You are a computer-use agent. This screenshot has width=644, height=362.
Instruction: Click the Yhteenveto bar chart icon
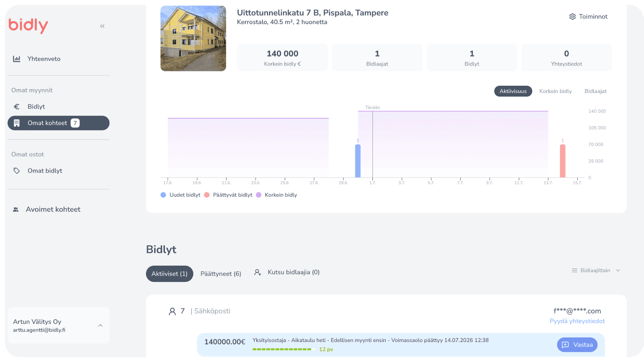[16, 59]
